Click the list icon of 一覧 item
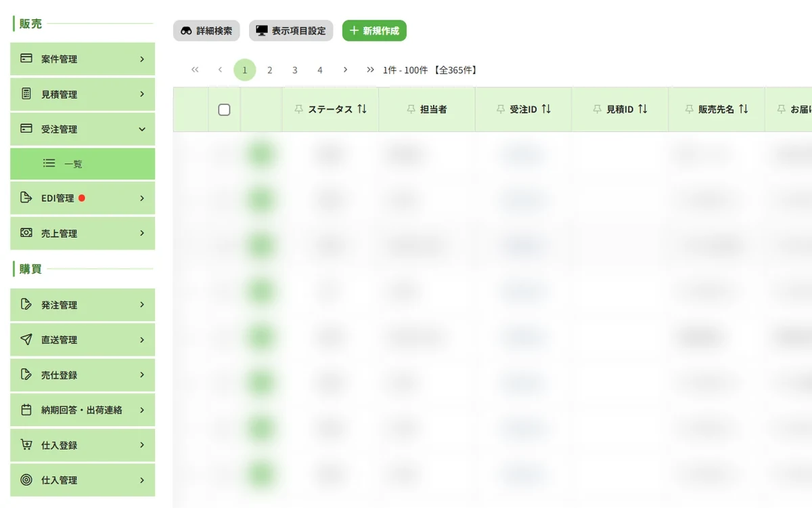 [x=49, y=163]
